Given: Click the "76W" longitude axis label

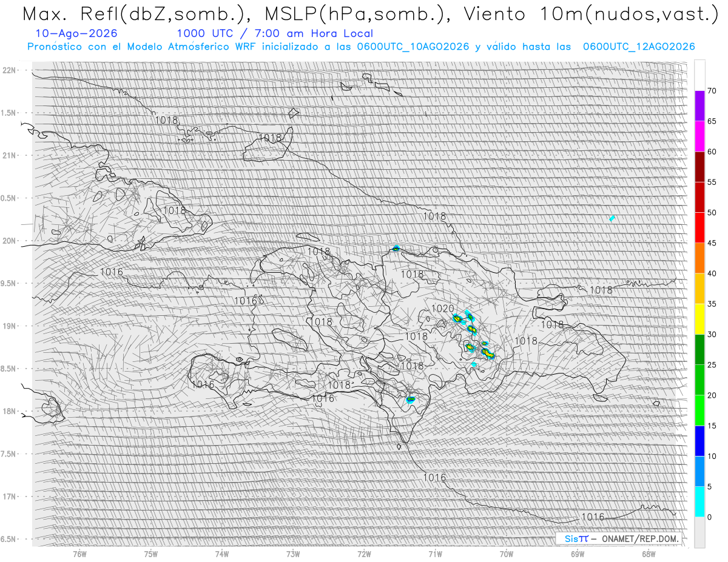Looking at the screenshot, I should [x=79, y=554].
